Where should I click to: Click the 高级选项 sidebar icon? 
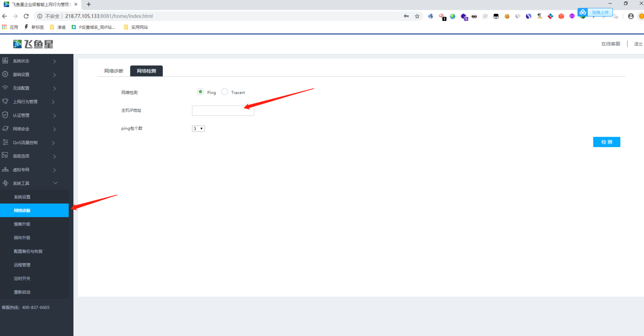5,156
